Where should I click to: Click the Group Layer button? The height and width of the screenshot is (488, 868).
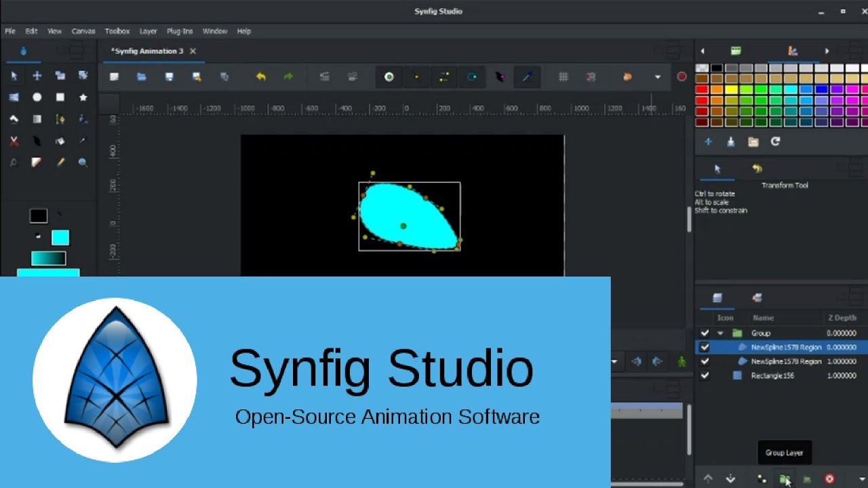point(785,479)
